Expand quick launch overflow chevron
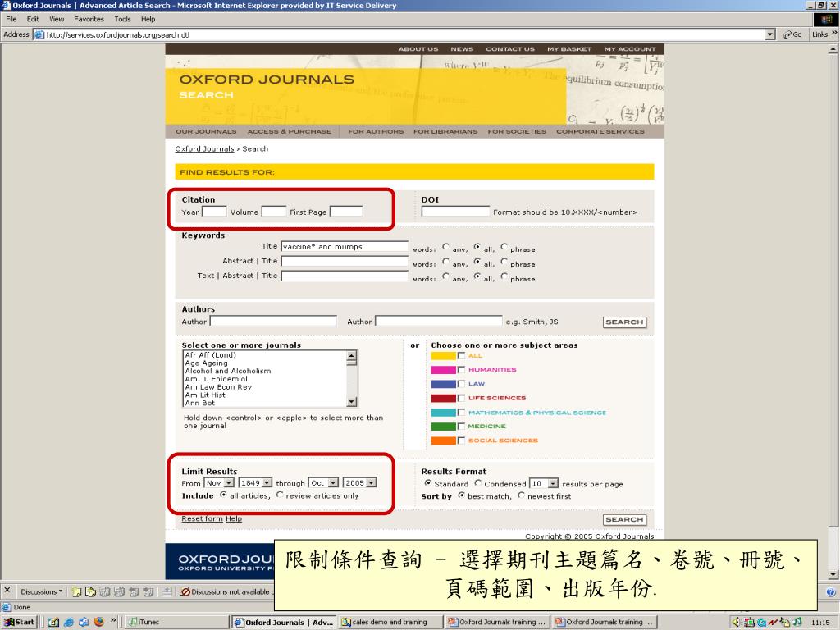Image resolution: width=840 pixels, height=630 pixels. click(113, 620)
